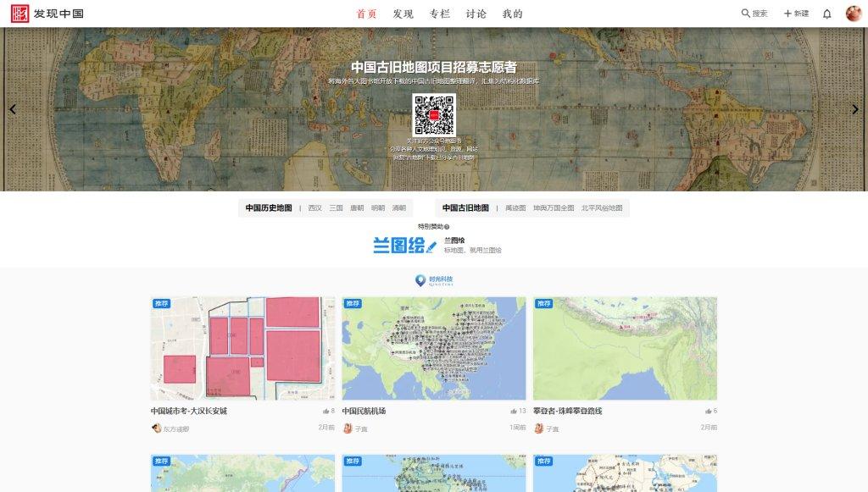Open bottom-row South America map thumbnail

434,473
